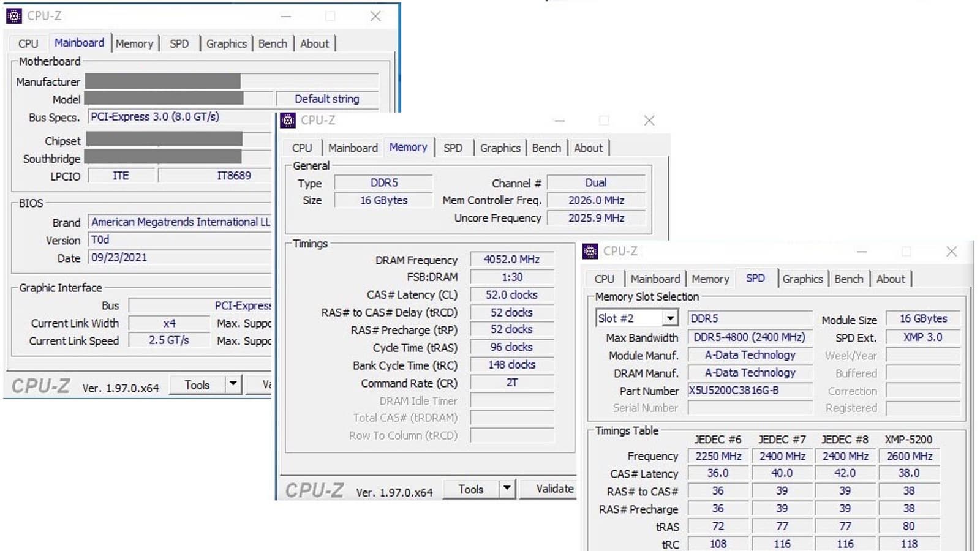Click the Validate button in Memory window
The width and height of the screenshot is (980, 551).
(x=548, y=489)
